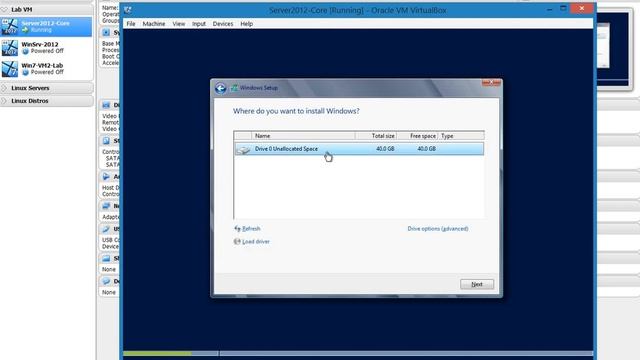Expand the Linux Distros group

pyautogui.click(x=4, y=101)
